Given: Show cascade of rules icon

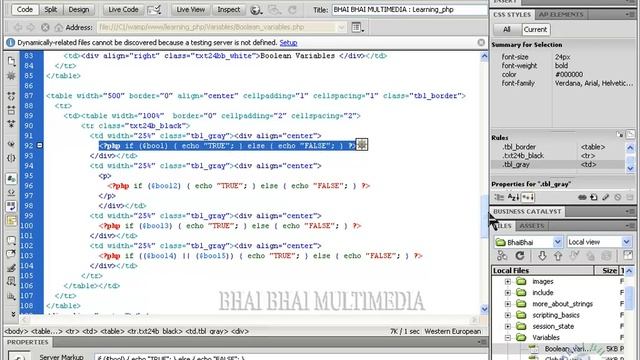Looking at the screenshot, I should (630, 135).
